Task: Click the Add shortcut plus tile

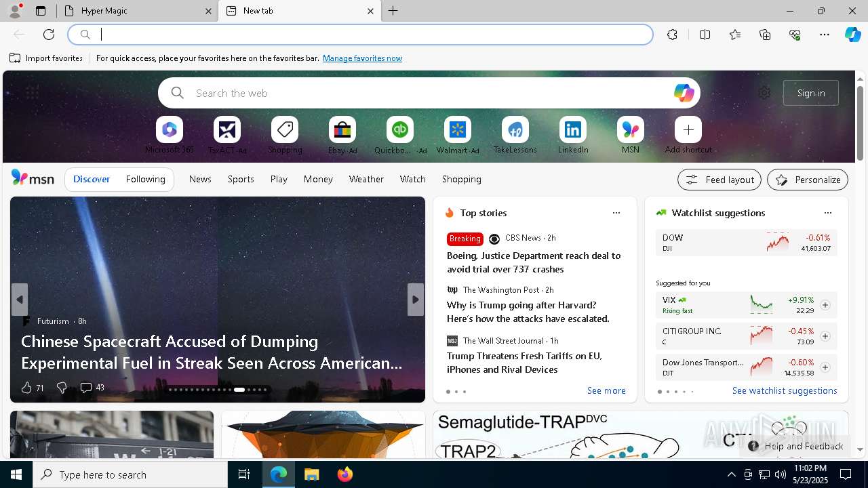Action: click(x=688, y=135)
